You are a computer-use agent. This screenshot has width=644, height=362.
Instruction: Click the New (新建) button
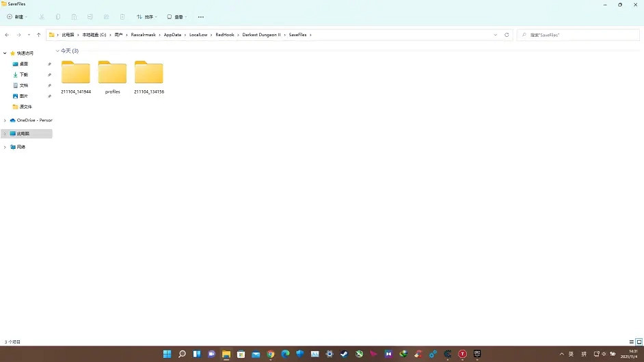point(17,16)
